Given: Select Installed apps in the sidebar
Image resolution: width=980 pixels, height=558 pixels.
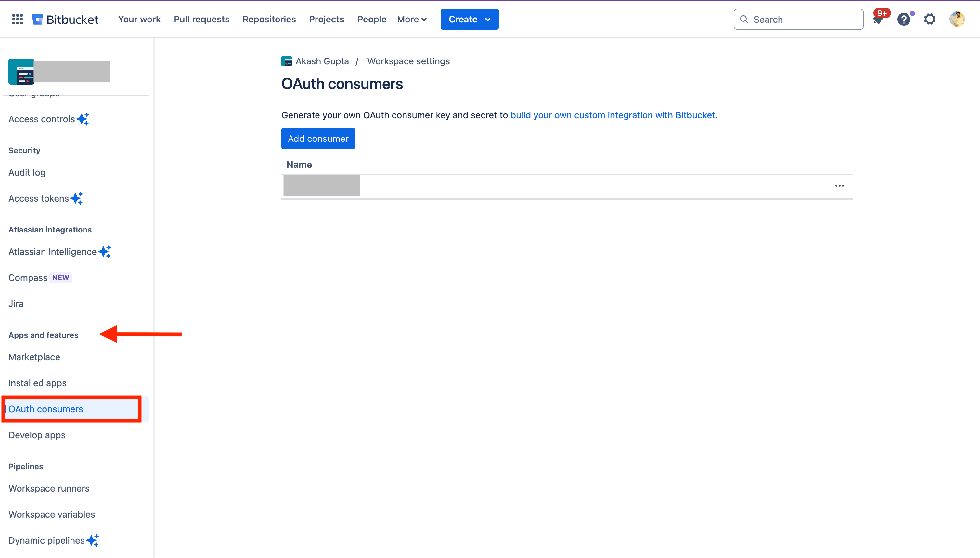Looking at the screenshot, I should tap(38, 383).
